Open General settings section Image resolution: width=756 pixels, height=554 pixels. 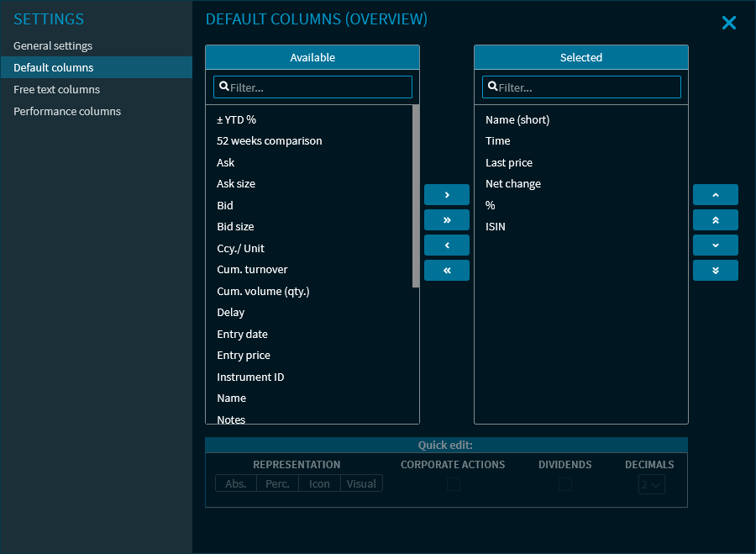53,46
